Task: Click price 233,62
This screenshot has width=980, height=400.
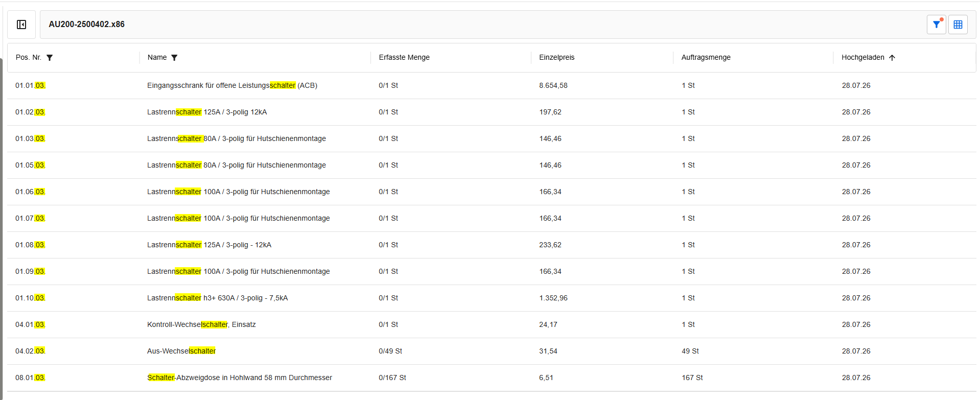Action: [550, 245]
